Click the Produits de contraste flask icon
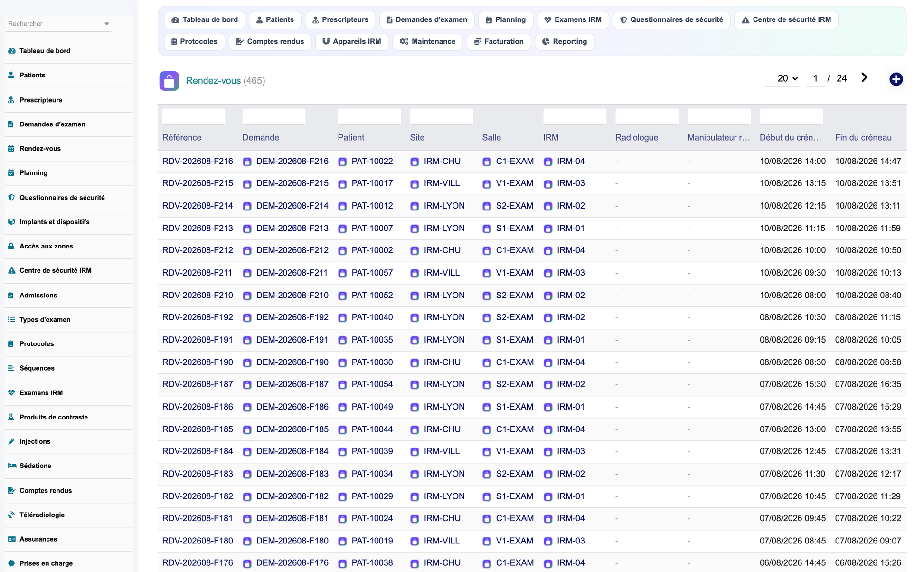This screenshot has width=924, height=572. 11,417
